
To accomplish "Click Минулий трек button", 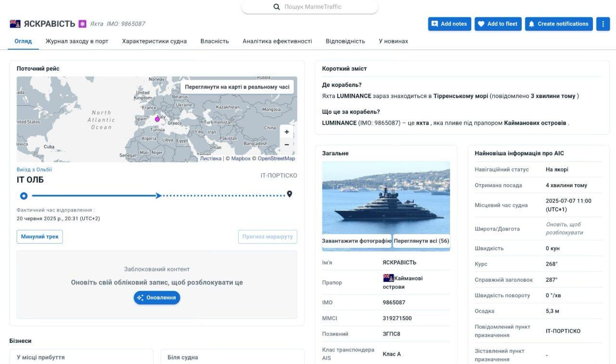I will [39, 237].
